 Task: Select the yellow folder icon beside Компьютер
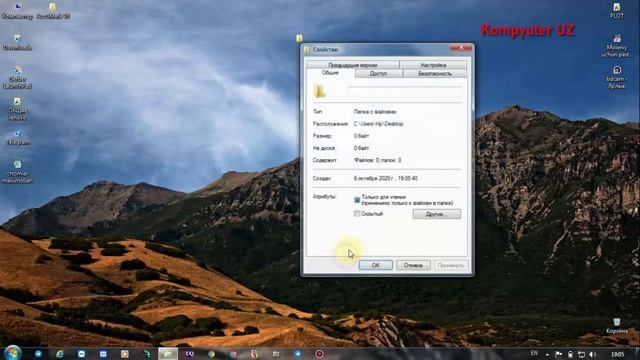[x=53, y=11]
